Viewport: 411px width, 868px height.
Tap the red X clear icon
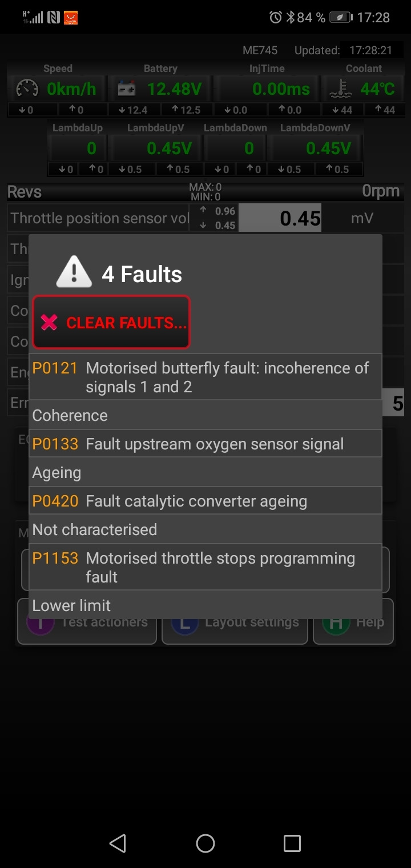click(50, 323)
